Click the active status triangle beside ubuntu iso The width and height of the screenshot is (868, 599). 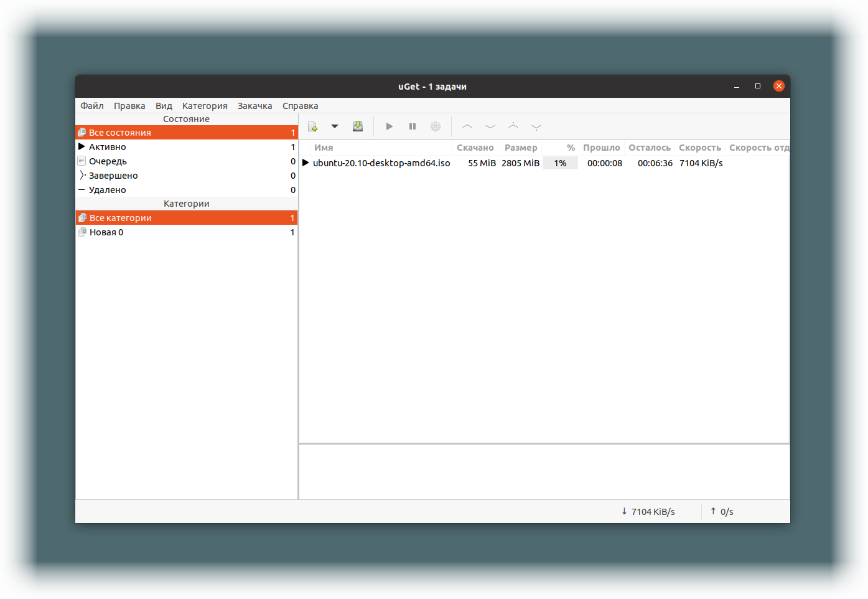[x=306, y=163]
